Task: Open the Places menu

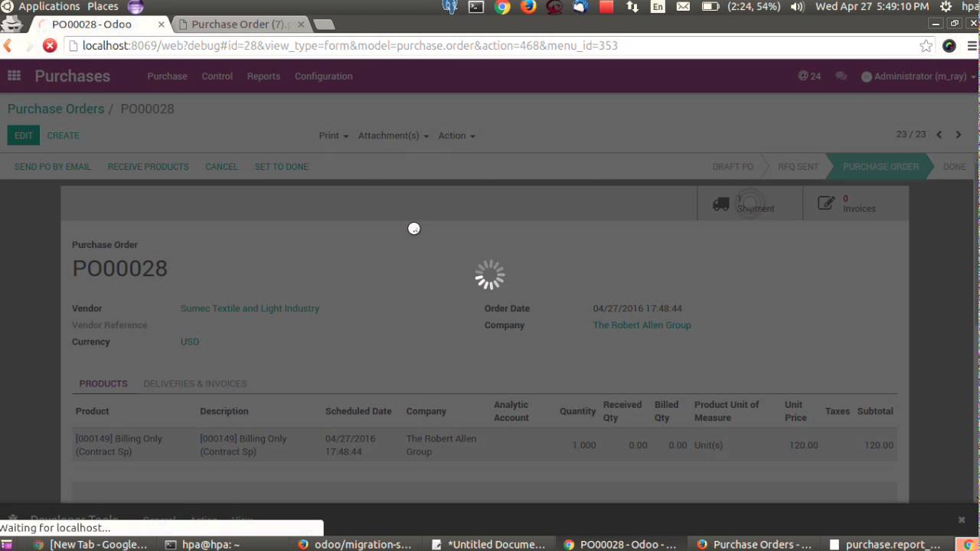Action: pyautogui.click(x=103, y=7)
